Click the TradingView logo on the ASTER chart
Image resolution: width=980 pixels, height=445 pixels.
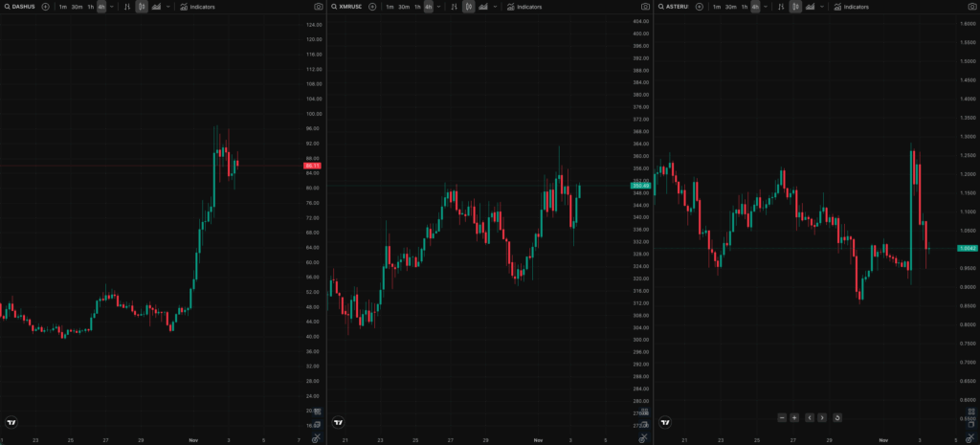point(665,422)
